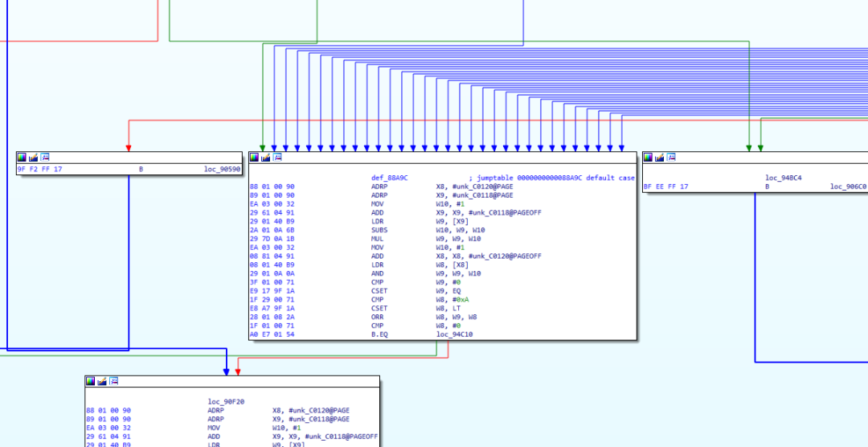The height and width of the screenshot is (447, 868).
Task: Click the group-nodes icon on the loc_94BC4 node
Action: (671, 158)
